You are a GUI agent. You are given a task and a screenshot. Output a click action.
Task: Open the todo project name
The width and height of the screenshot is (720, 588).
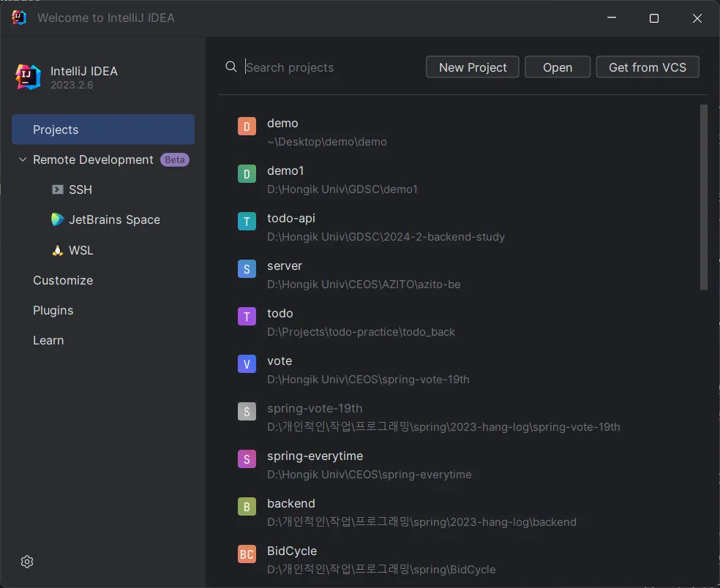280,313
